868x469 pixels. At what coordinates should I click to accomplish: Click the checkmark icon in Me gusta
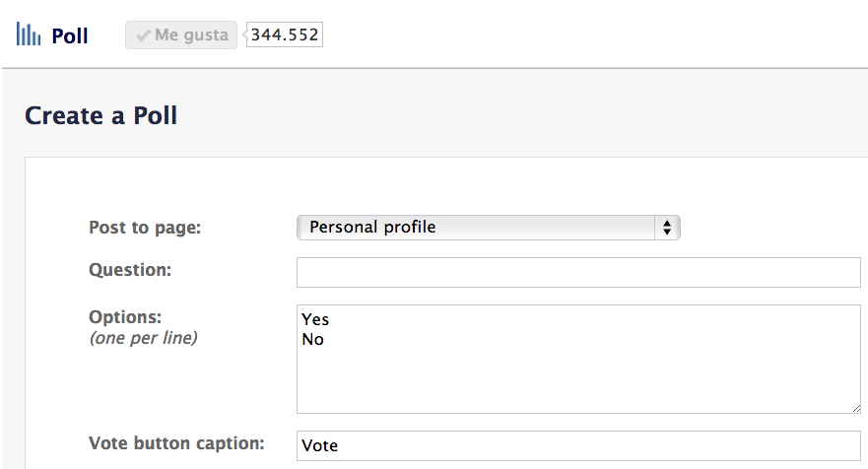pos(144,35)
